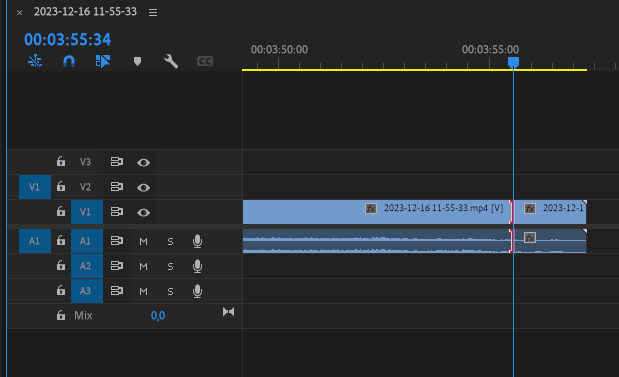Target the V2 track header label

click(x=85, y=187)
